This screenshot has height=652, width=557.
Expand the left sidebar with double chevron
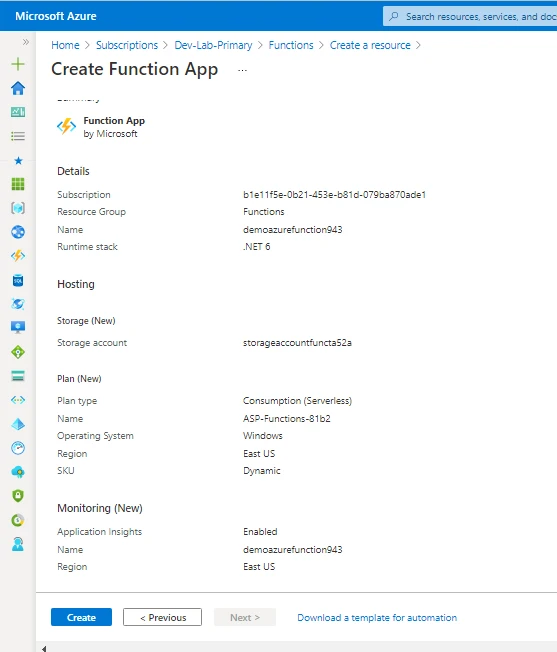[x=26, y=42]
